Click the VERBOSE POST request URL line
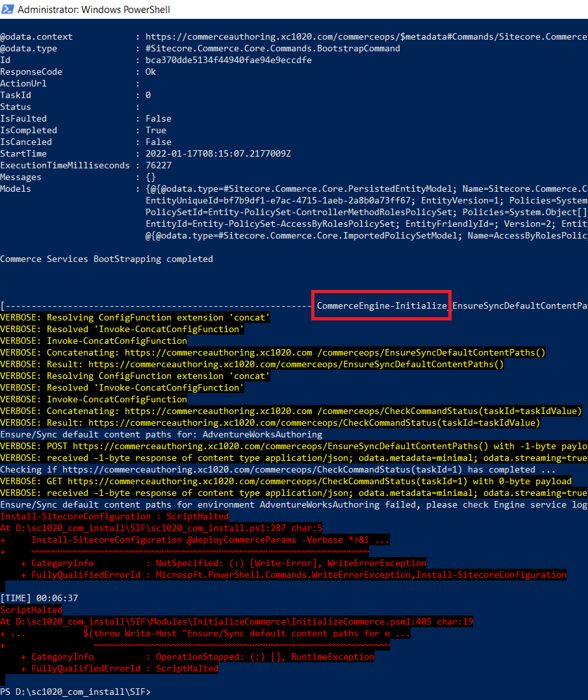Screen dimensions: 588x700 coord(294,447)
